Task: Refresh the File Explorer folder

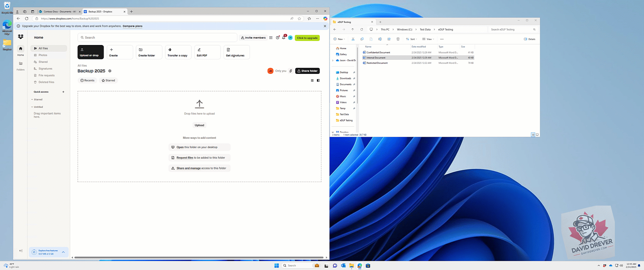Action: click(362, 29)
